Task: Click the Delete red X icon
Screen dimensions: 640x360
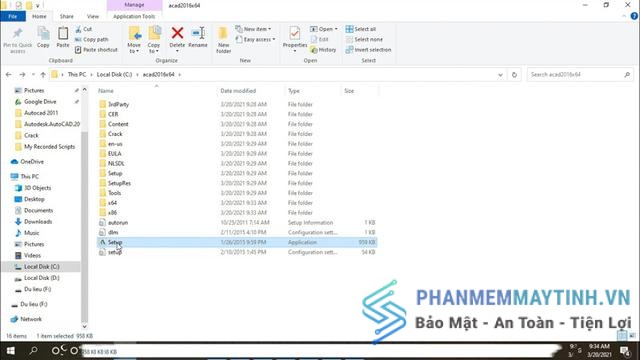Action: click(x=177, y=33)
